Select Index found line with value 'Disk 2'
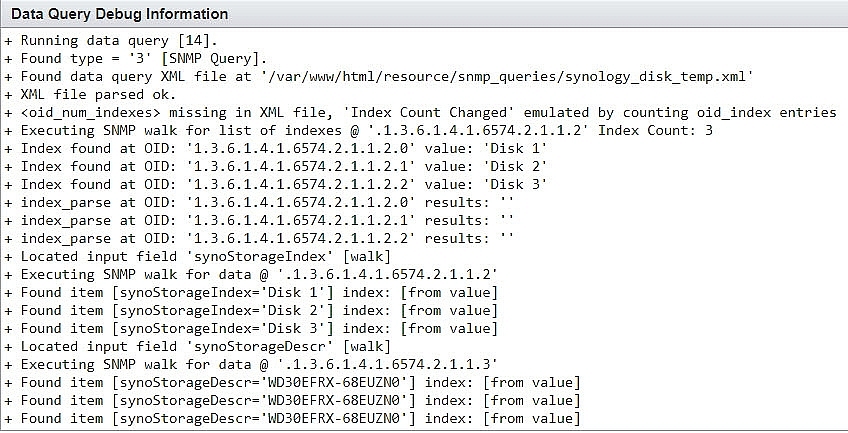This screenshot has height=433, width=848. [x=276, y=166]
